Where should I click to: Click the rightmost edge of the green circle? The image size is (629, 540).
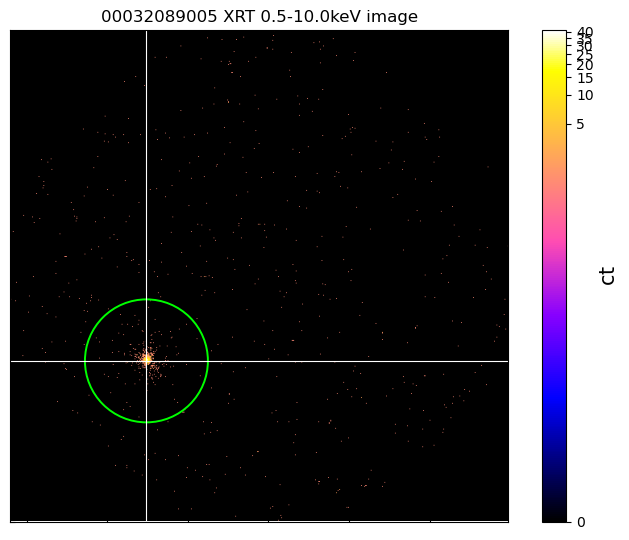[208, 361]
